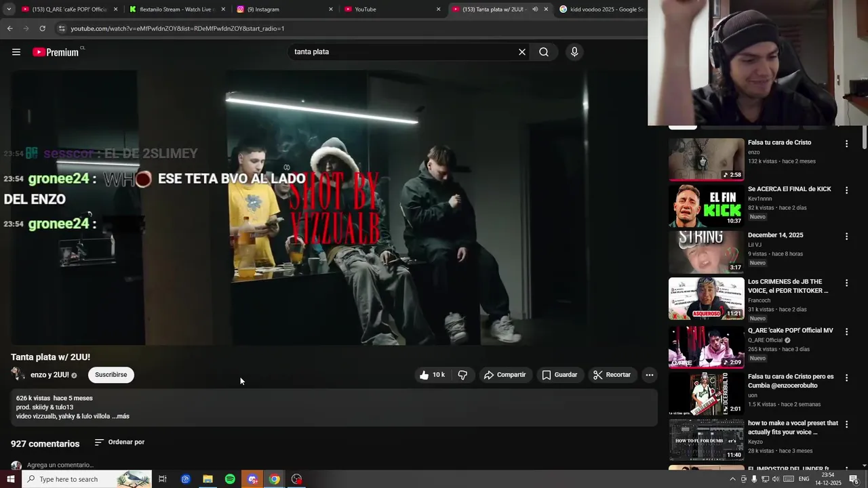Save the video with Guardar

tap(559, 375)
